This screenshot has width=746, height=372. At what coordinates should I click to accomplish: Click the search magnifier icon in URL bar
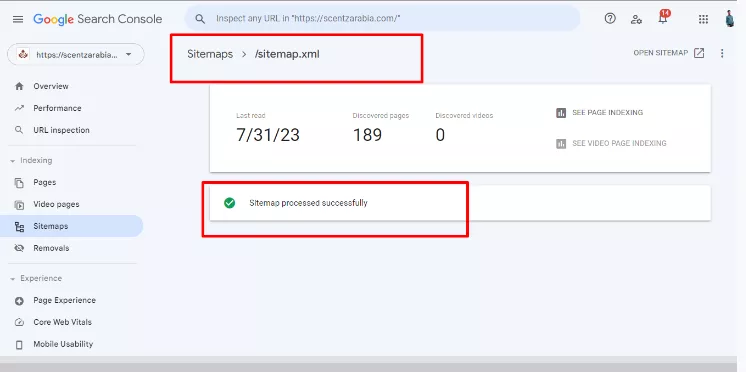pyautogui.click(x=200, y=19)
